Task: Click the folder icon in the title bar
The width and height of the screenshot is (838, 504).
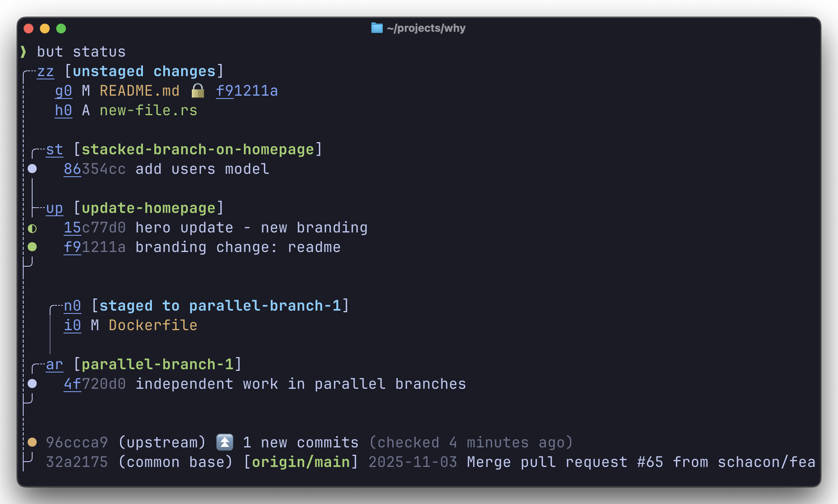Action: tap(377, 28)
